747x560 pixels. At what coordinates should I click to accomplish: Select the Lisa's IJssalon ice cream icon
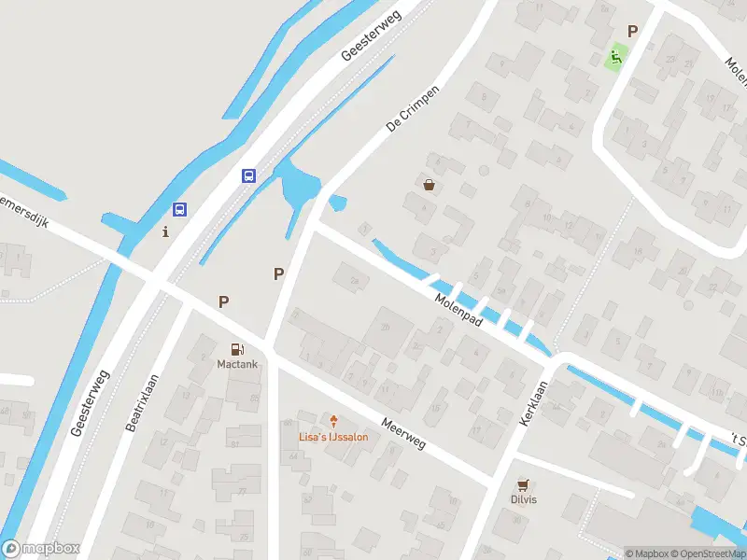334,422
